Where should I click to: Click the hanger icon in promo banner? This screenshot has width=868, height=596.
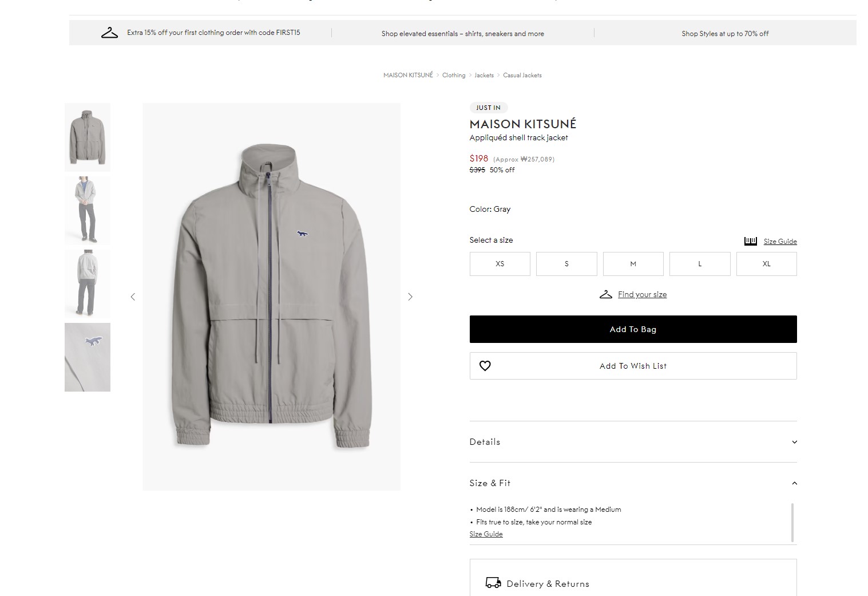[109, 33]
